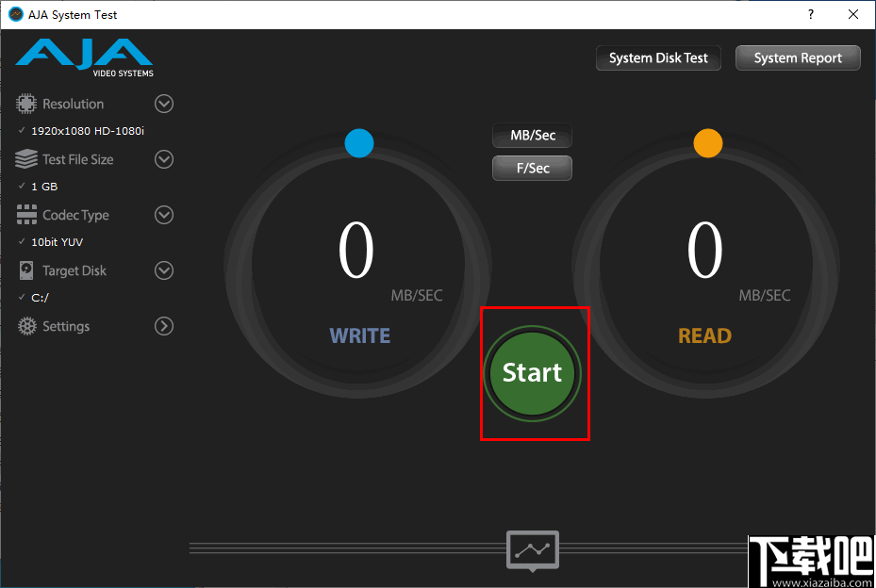Screen dimensions: 876x588
Task: Click the orange READ indicator dot
Action: pyautogui.click(x=708, y=143)
